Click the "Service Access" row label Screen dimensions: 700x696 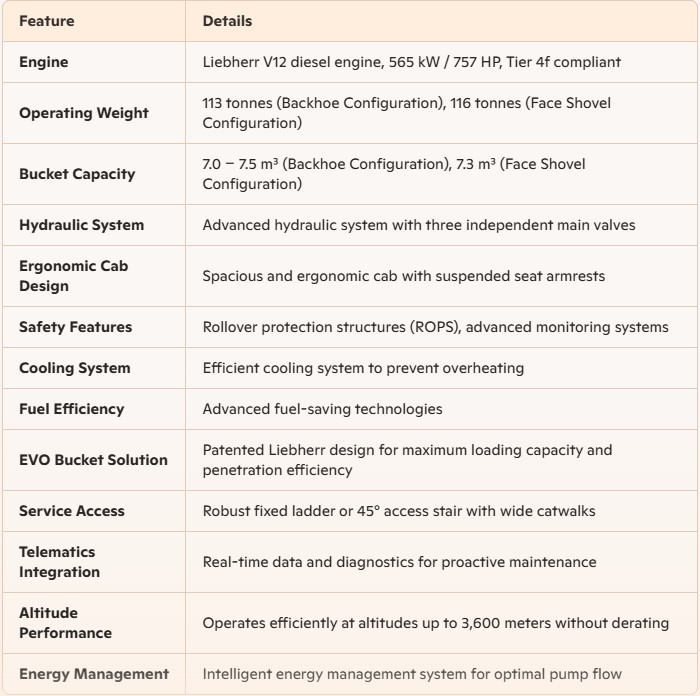(x=71, y=511)
